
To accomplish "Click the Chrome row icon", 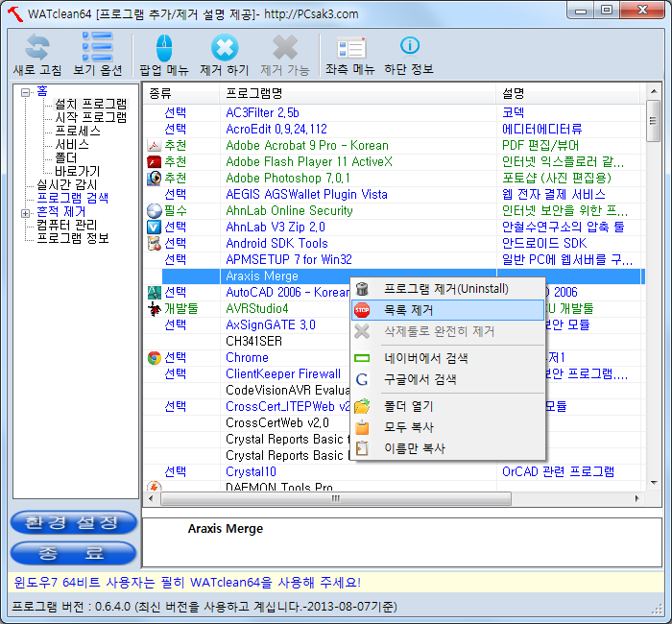I will pyautogui.click(x=154, y=357).
